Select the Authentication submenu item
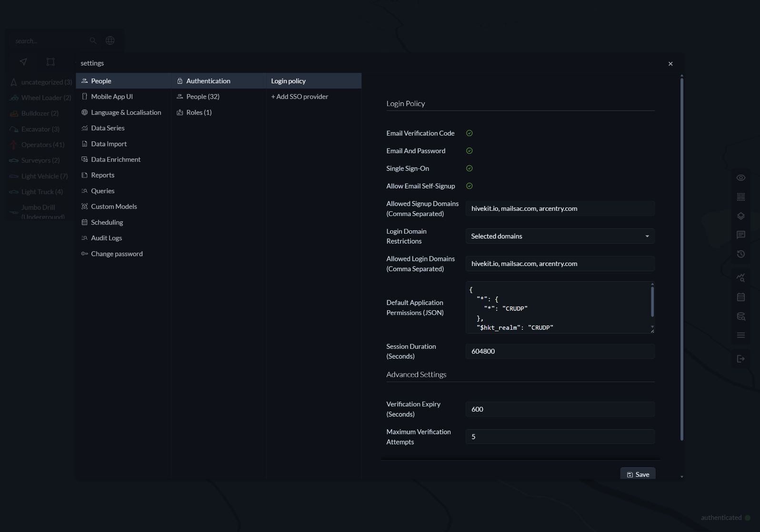Viewport: 760px width, 532px height. pos(219,81)
